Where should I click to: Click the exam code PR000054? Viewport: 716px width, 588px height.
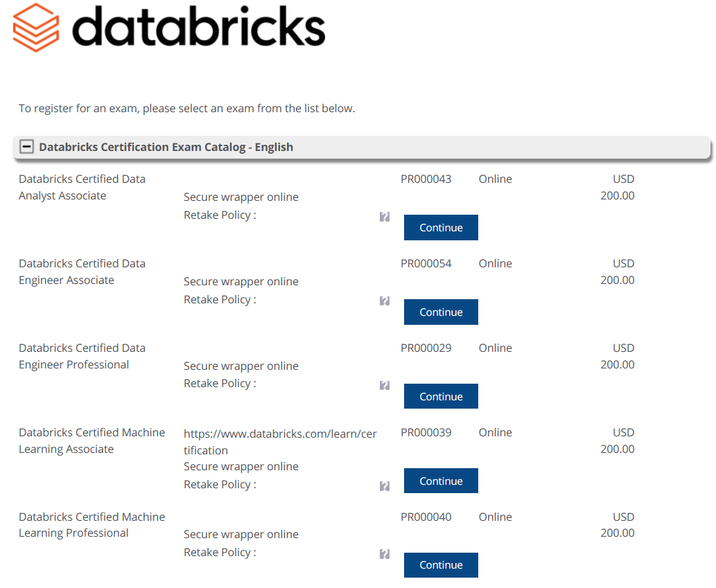(x=426, y=263)
